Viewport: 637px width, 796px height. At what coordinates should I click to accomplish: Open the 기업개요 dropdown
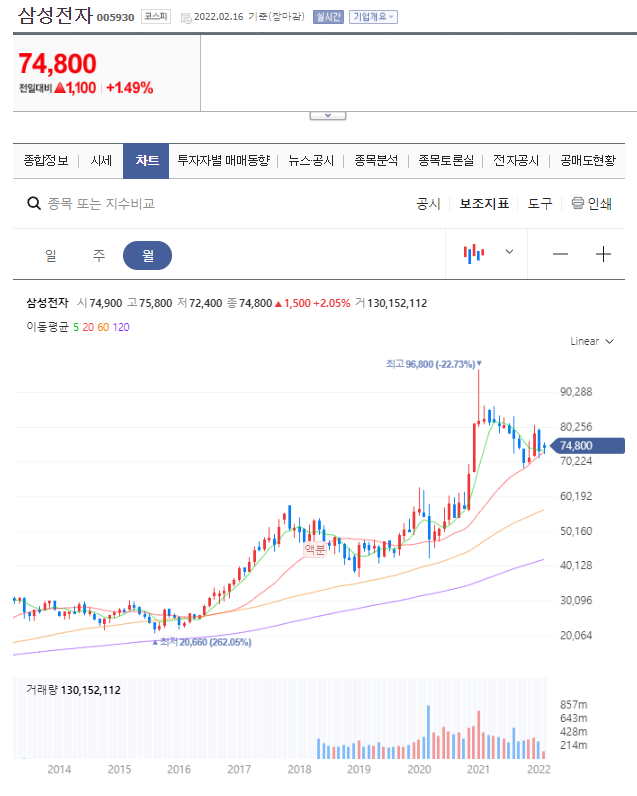373,17
